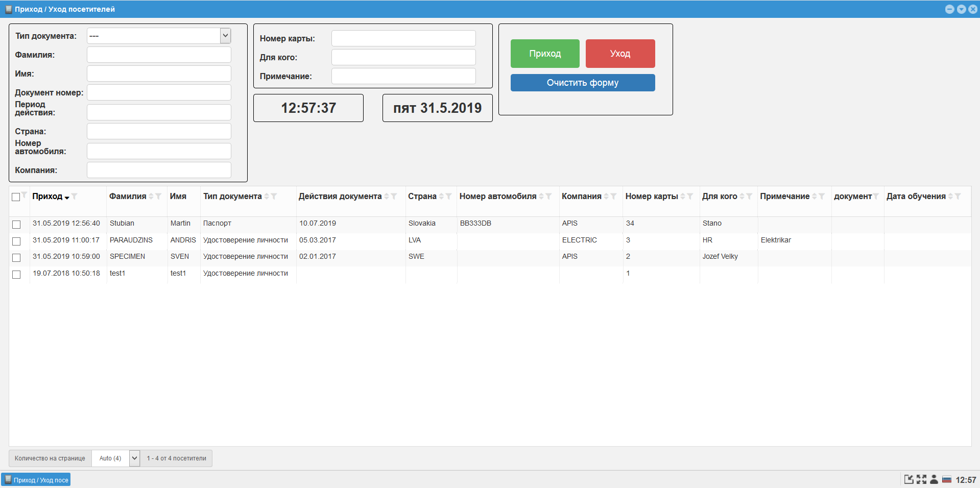Click the Имя column header

coord(178,197)
